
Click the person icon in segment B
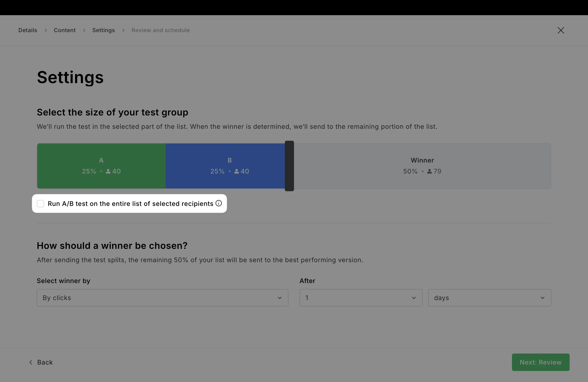236,171
